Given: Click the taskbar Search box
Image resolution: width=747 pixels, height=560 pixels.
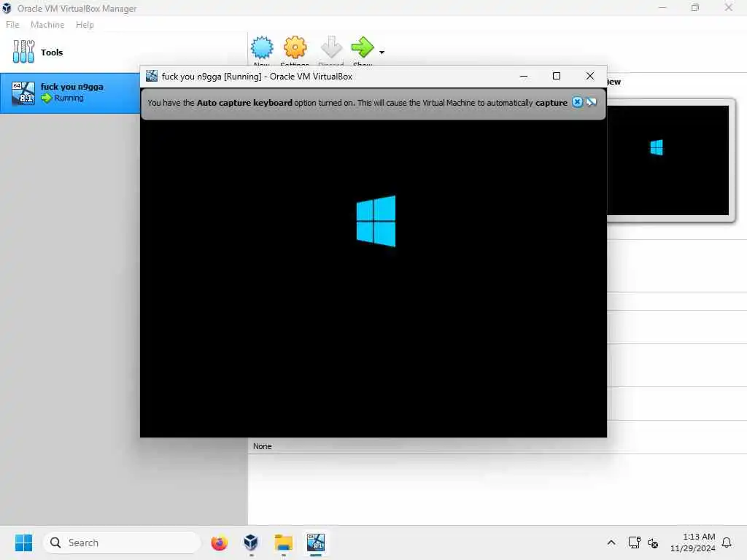Looking at the screenshot, I should point(122,542).
